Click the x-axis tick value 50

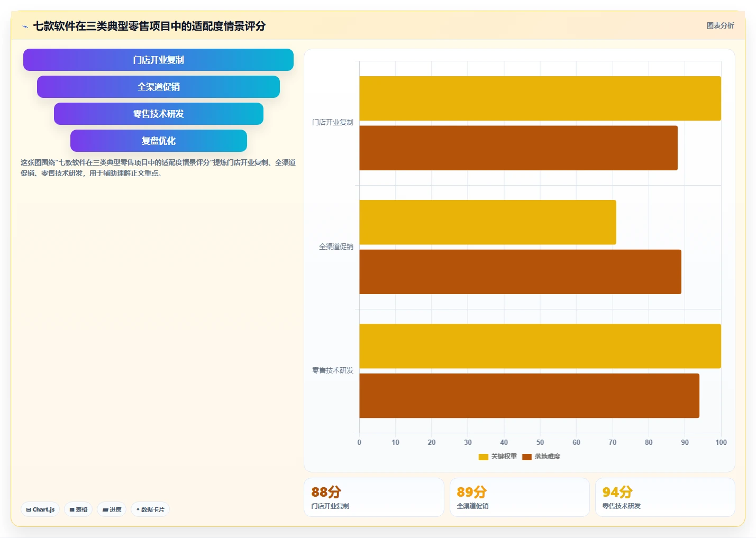[540, 442]
